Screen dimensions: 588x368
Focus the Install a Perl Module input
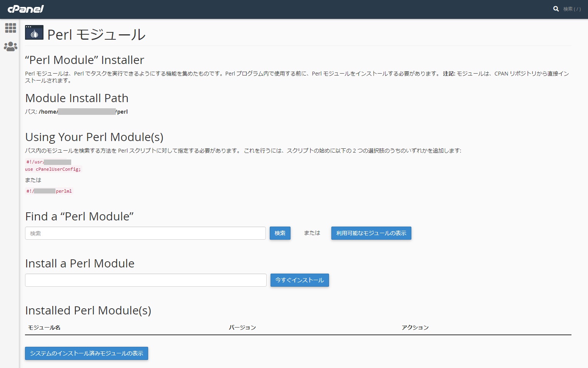point(146,280)
